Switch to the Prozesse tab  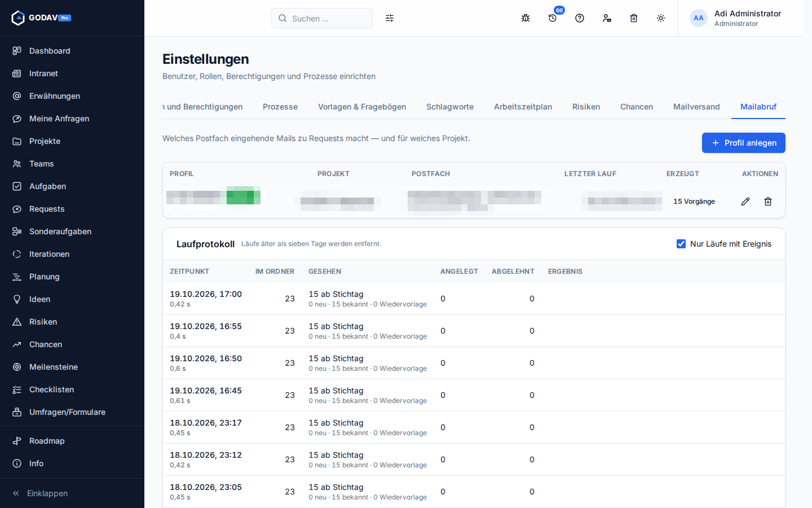280,107
